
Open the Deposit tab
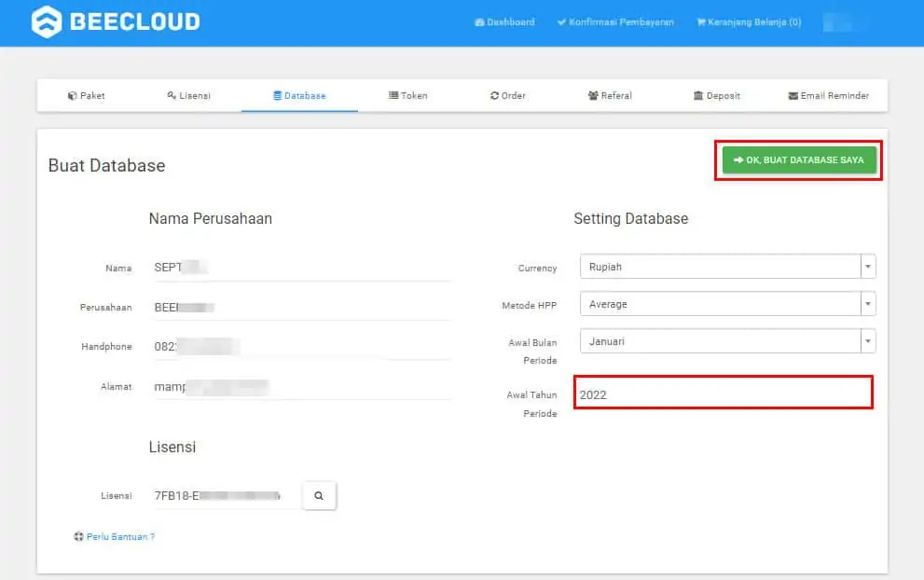pyautogui.click(x=717, y=95)
